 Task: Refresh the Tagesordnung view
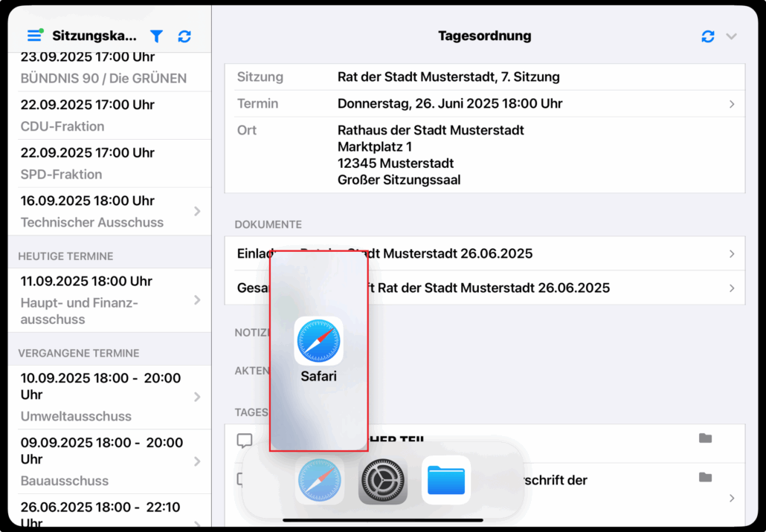(x=707, y=36)
